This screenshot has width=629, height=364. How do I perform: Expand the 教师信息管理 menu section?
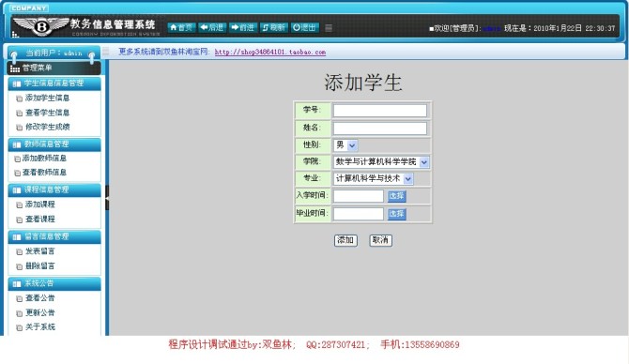point(54,144)
